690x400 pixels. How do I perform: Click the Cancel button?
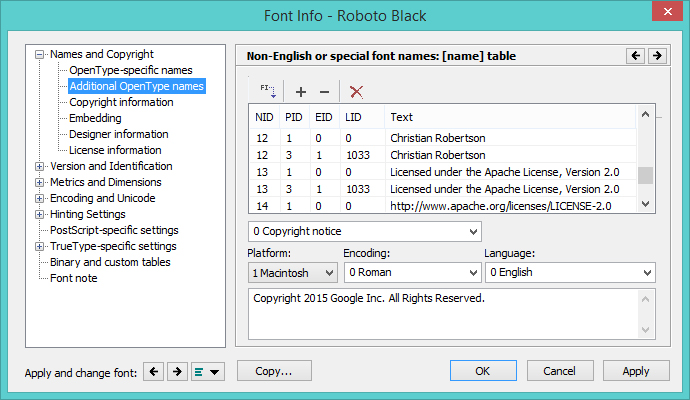(560, 371)
